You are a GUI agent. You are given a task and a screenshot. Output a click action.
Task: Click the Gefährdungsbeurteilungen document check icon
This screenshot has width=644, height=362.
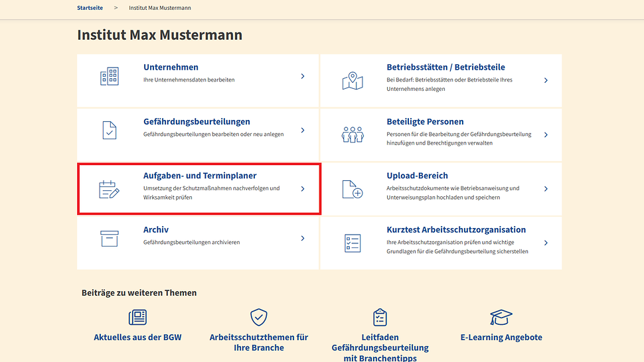(x=110, y=131)
